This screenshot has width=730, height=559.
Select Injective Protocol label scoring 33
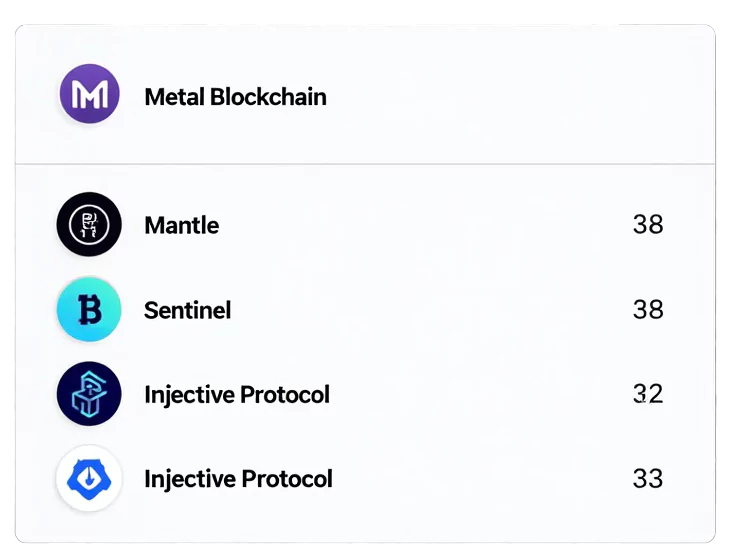tap(238, 479)
